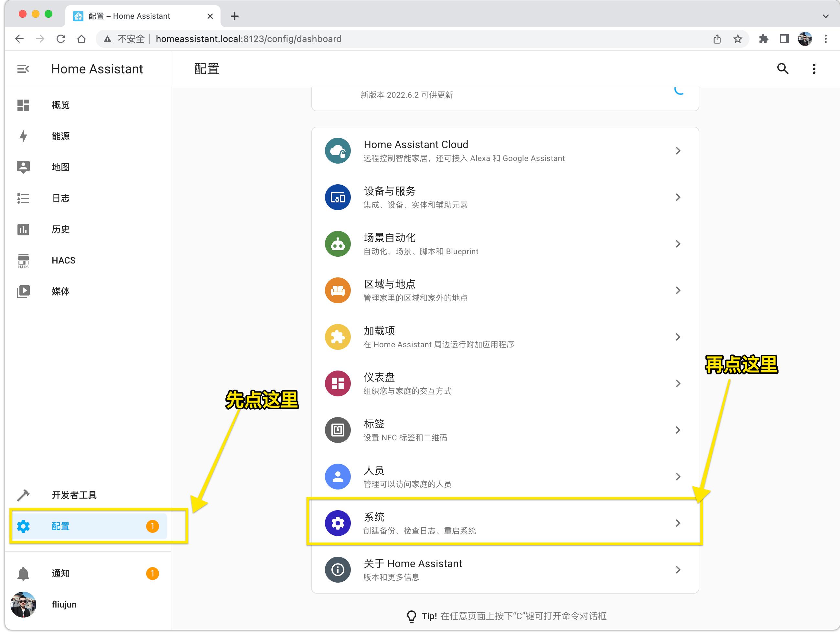Open the 概览 overview icon in sidebar
Viewport: 840px width, 635px height.
click(23, 105)
